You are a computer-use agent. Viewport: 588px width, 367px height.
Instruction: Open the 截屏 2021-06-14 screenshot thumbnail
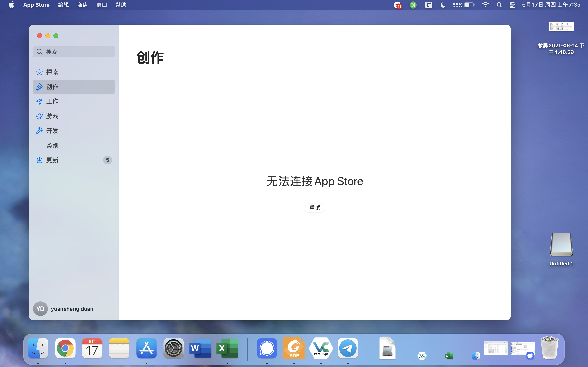pyautogui.click(x=561, y=27)
